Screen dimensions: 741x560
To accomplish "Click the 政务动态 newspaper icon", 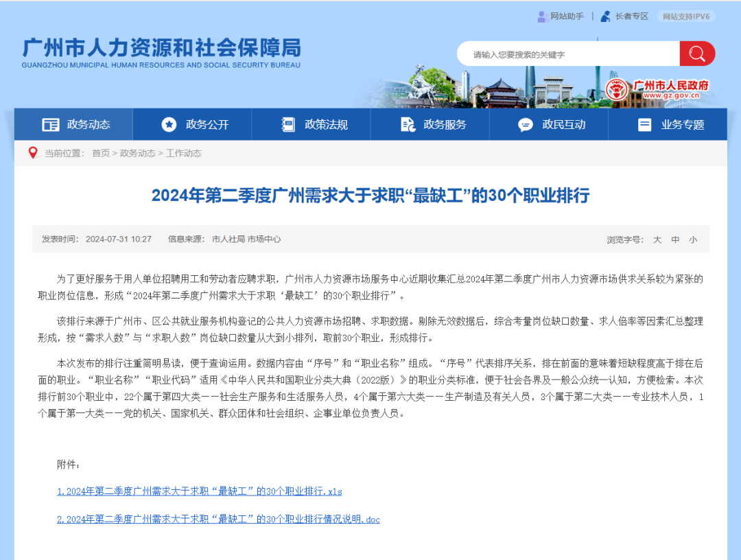I will [x=51, y=124].
